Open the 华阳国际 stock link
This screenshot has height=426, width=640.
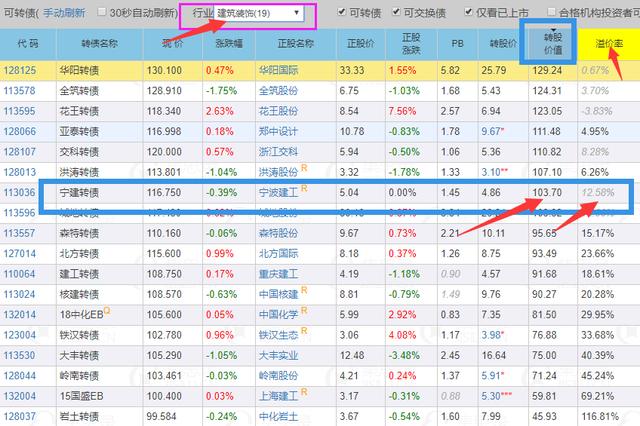[x=278, y=70]
